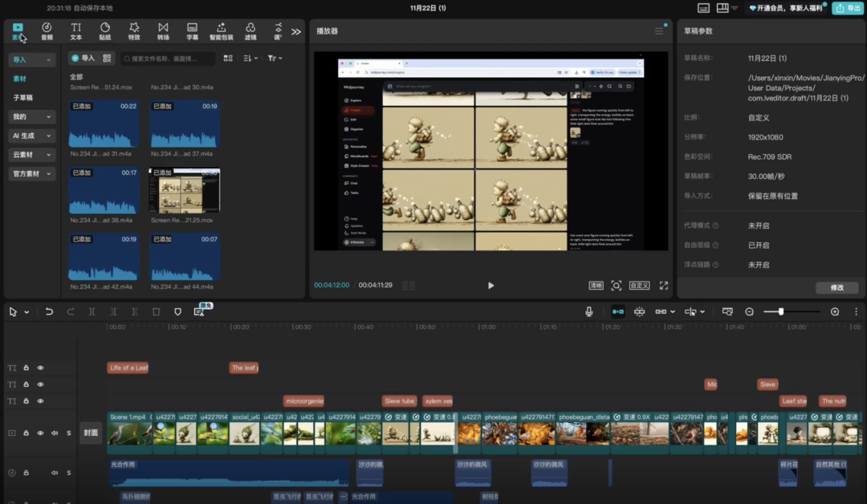
Task: Play the video in the player
Action: (x=490, y=285)
